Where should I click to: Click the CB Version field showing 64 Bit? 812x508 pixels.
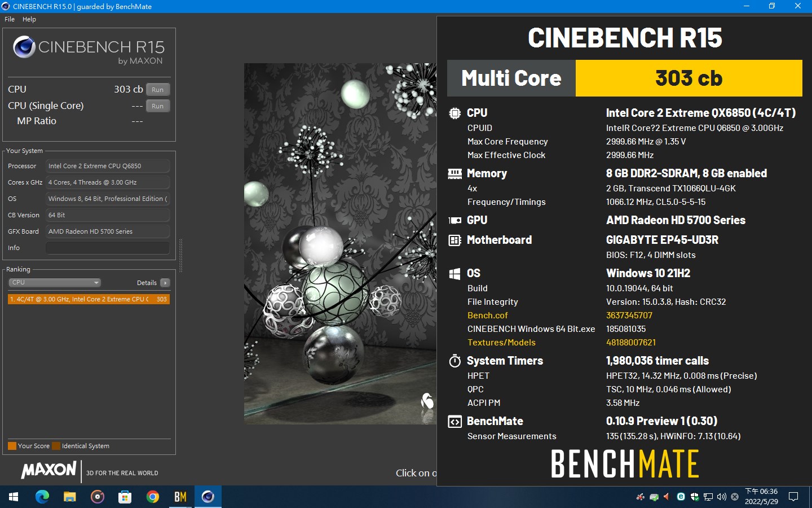coord(107,215)
